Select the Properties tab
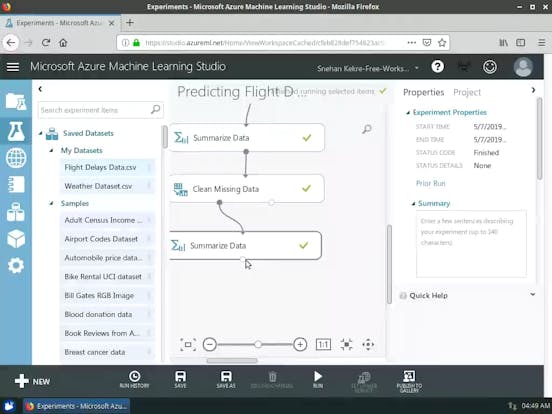The width and height of the screenshot is (552, 414). click(x=424, y=92)
